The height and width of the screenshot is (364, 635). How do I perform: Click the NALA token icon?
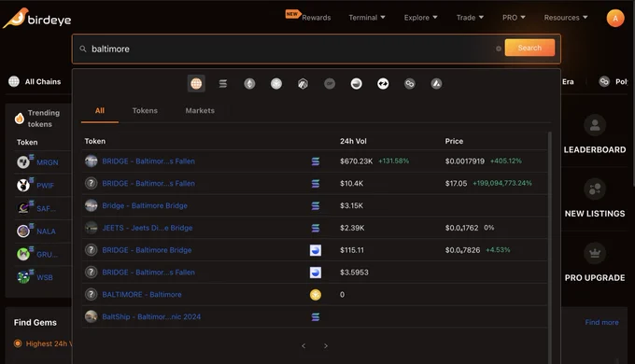23,231
